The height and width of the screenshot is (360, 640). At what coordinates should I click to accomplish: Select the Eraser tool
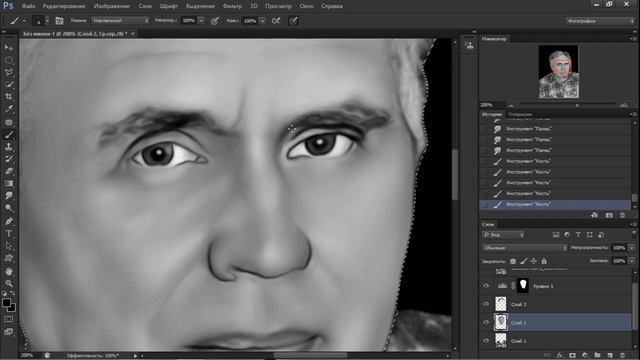(9, 171)
